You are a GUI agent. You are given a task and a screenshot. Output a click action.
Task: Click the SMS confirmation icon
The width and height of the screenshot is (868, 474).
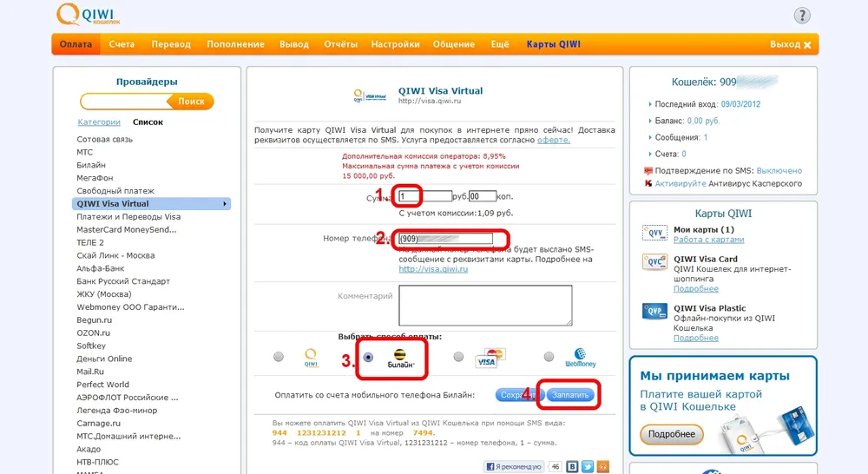648,170
